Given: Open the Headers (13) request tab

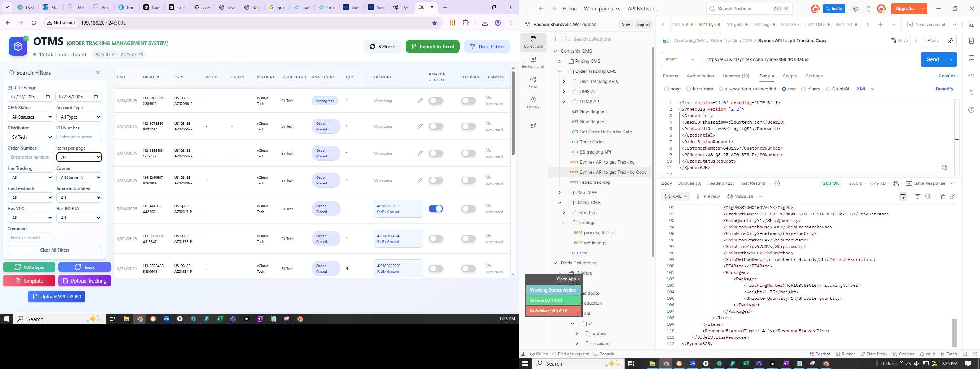Looking at the screenshot, I should click(x=736, y=76).
